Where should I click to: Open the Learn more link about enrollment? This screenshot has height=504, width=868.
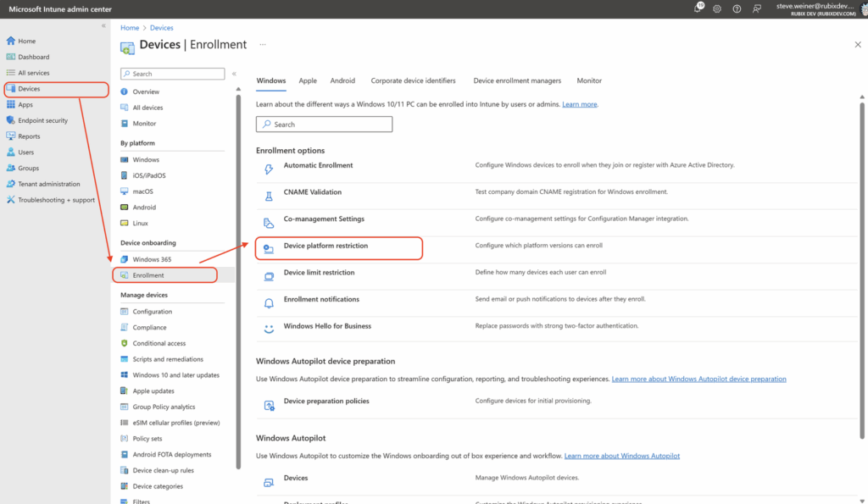(580, 104)
